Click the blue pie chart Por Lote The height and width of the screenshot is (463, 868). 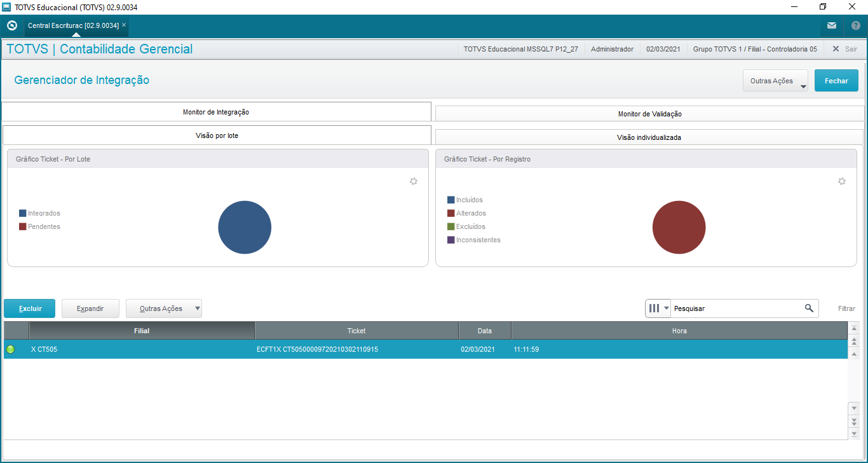tap(245, 227)
